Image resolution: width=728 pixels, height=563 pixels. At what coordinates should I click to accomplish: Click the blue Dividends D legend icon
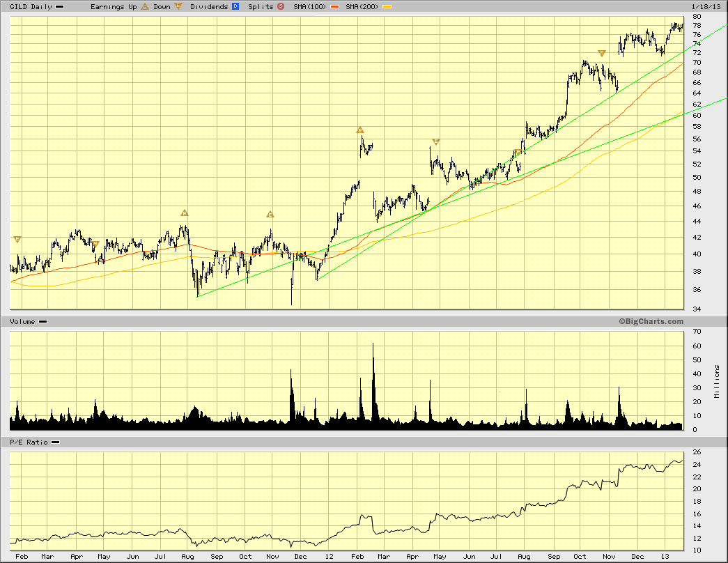(x=235, y=6)
